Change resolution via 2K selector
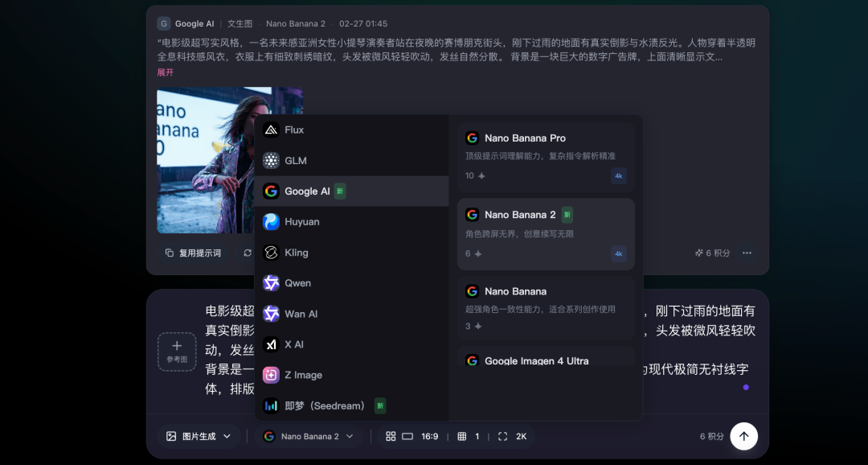Viewport: 868px width, 465px height. pos(513,436)
